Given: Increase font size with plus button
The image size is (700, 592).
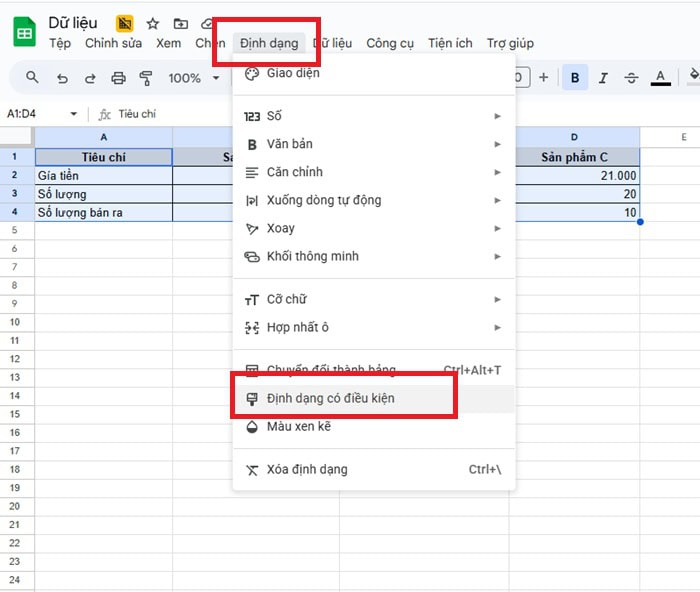Looking at the screenshot, I should [543, 78].
